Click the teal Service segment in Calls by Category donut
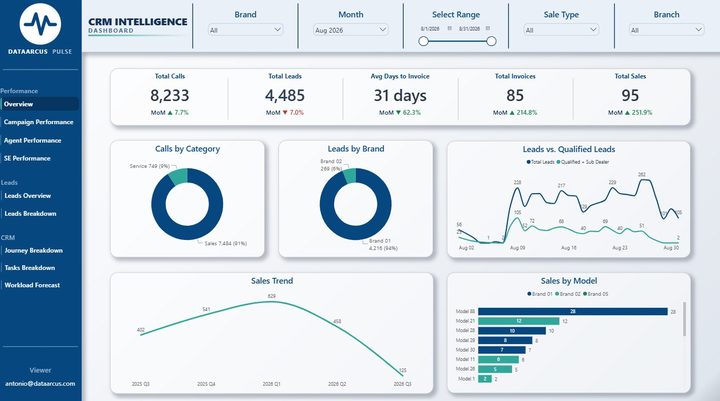This screenshot has height=401, width=720. [x=178, y=176]
